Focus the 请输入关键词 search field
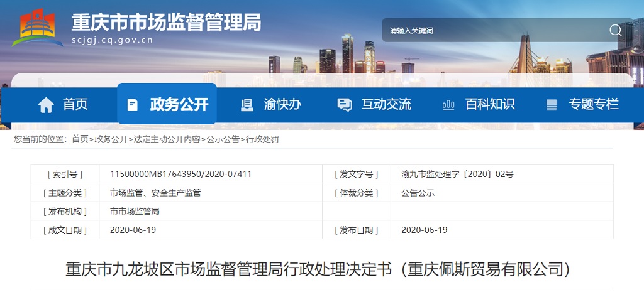644x292 pixels. [x=491, y=30]
